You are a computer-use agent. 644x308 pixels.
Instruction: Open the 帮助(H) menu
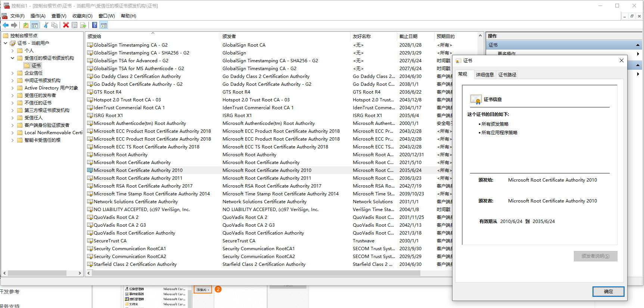tap(128, 16)
